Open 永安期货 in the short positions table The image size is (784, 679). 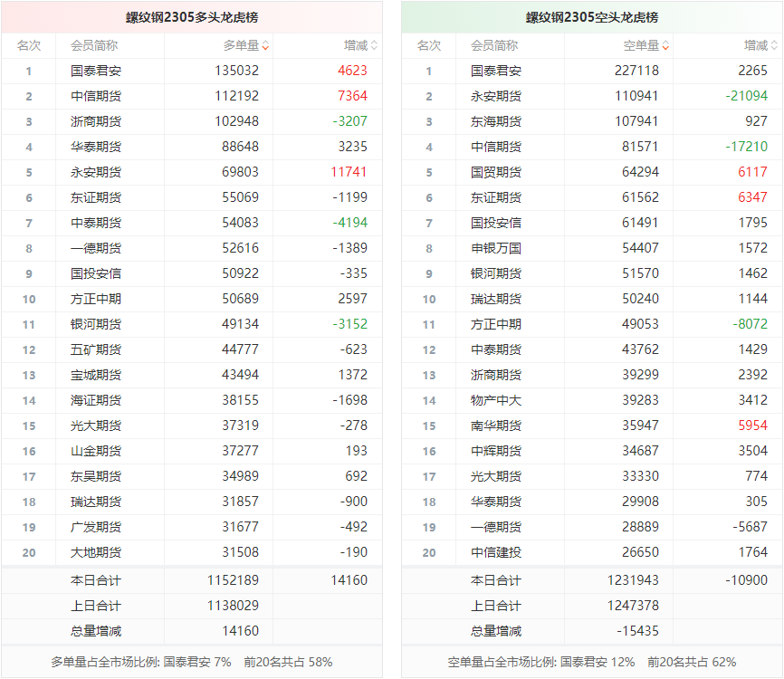[x=495, y=96]
